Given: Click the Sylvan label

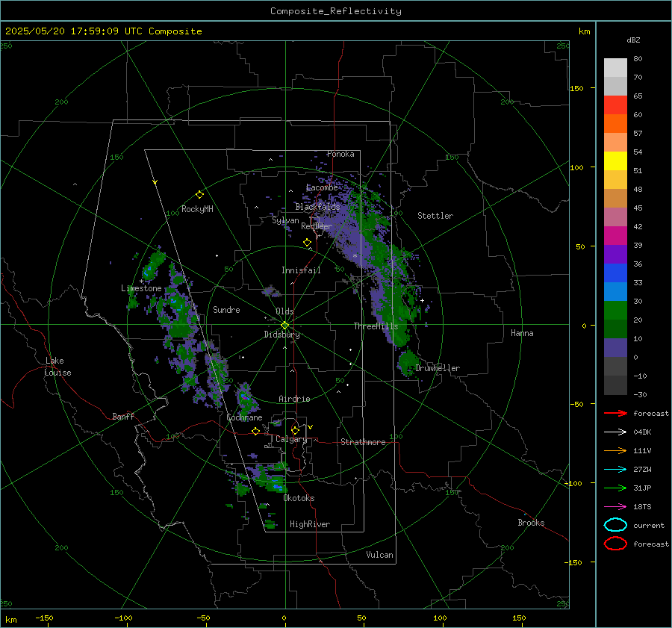Looking at the screenshot, I should (x=285, y=220).
